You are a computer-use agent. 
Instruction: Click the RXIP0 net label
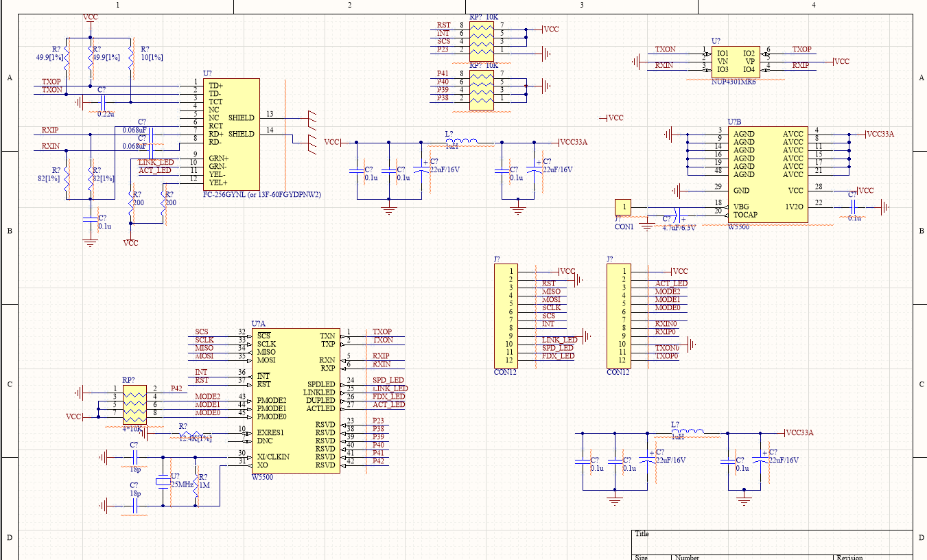pos(666,332)
